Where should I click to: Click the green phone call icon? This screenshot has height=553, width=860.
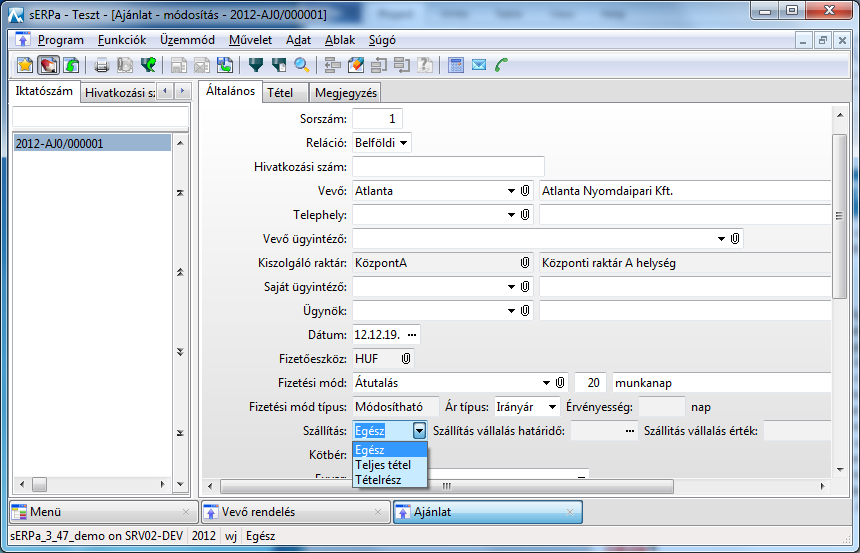coord(501,65)
